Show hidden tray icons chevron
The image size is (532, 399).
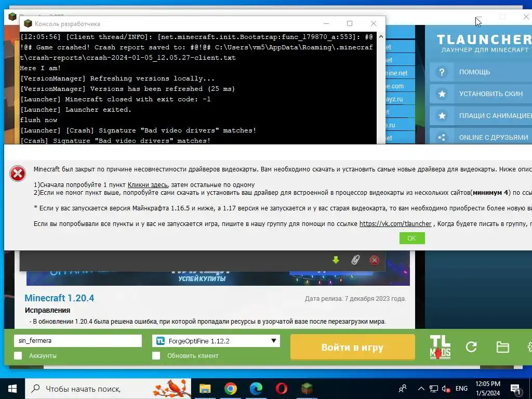(421, 389)
